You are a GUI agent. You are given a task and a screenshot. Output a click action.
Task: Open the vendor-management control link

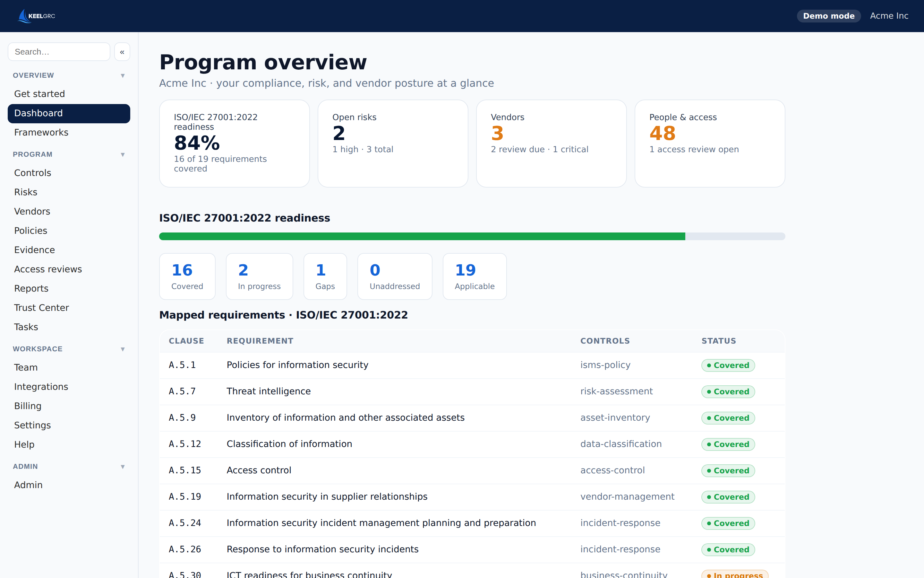click(x=627, y=496)
